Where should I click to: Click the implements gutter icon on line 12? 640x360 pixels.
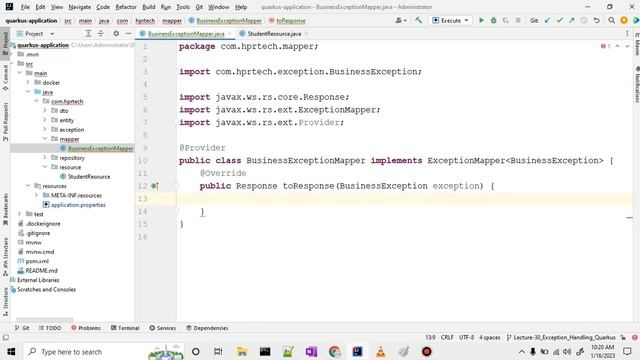154,186
